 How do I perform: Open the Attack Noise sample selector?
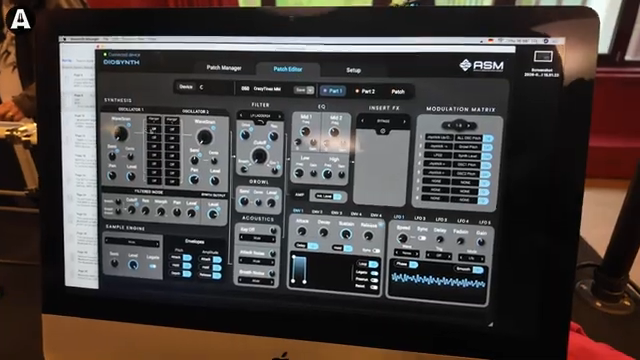click(256, 261)
